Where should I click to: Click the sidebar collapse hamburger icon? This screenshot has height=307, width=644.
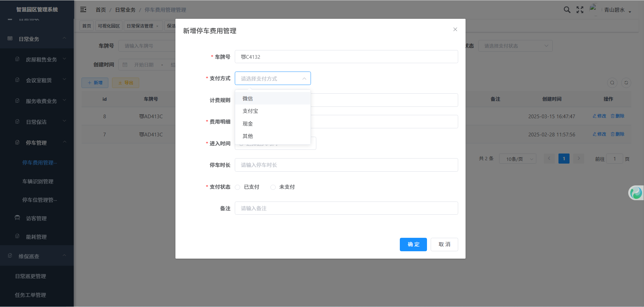[83, 10]
